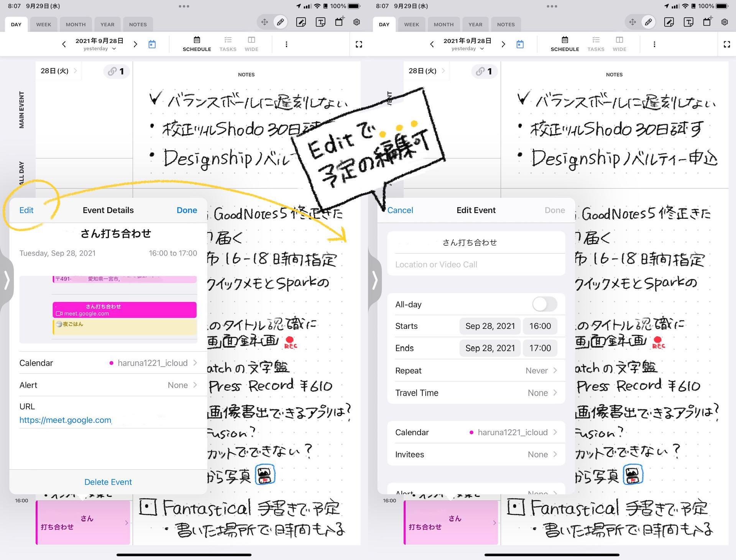Jump to today calendar icon in right window
This screenshot has height=560, width=736.
[x=520, y=44]
